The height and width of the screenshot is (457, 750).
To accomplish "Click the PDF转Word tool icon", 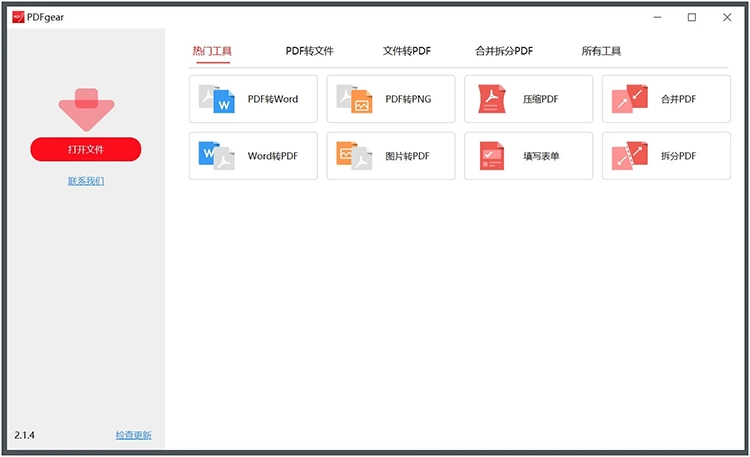I will click(x=216, y=99).
